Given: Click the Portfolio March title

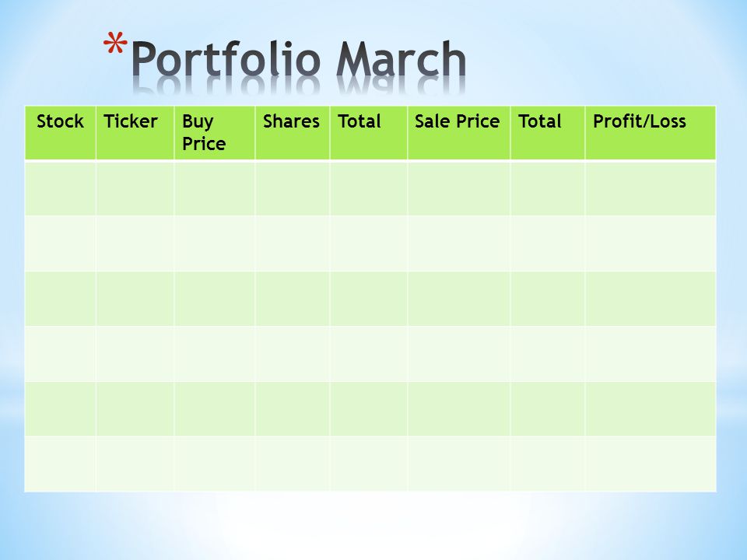Looking at the screenshot, I should tap(298, 59).
